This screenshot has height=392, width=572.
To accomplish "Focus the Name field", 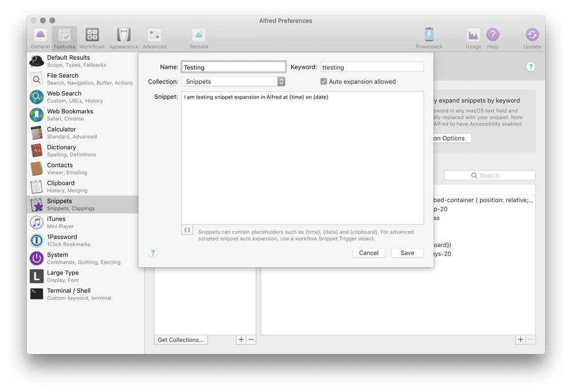I will point(233,67).
